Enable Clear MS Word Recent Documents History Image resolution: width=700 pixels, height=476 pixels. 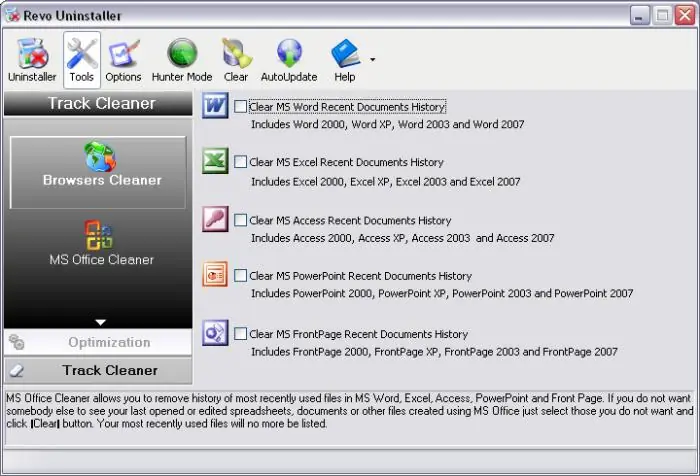coord(240,106)
